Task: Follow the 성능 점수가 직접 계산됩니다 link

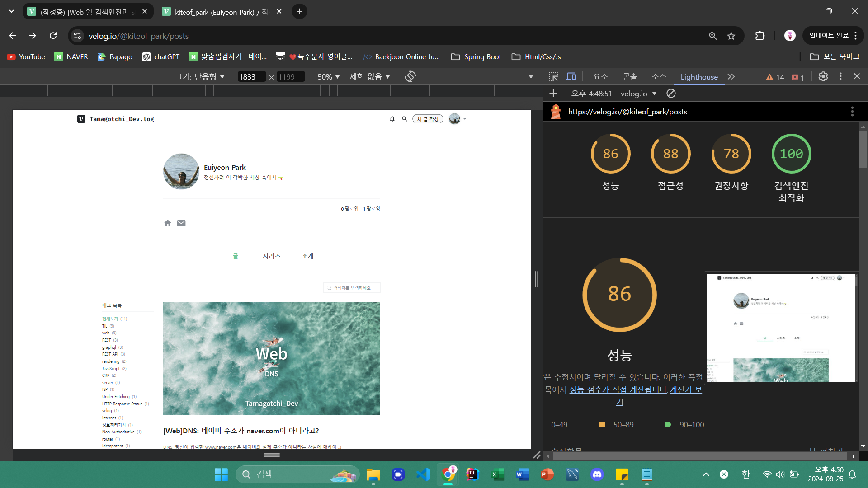Action: point(618,389)
